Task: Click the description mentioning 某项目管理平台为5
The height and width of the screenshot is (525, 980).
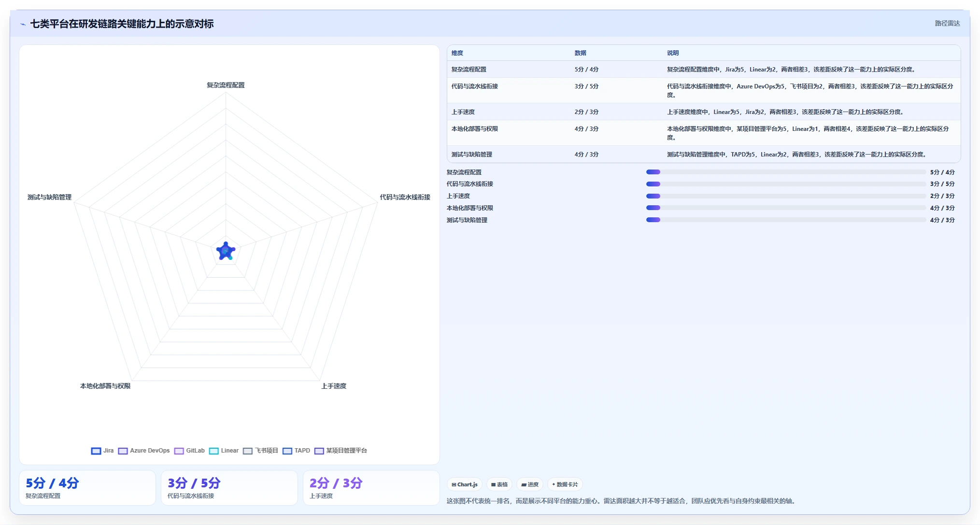Action: pos(808,133)
